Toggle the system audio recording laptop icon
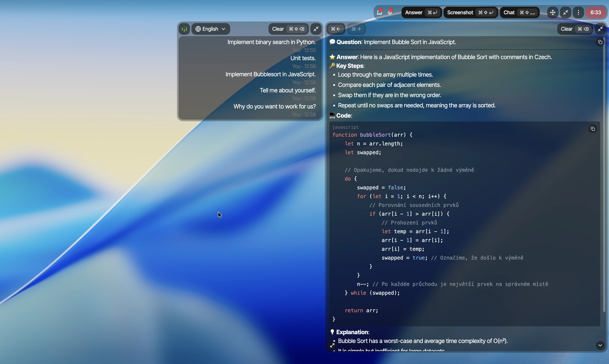609x364 pixels. tap(380, 12)
